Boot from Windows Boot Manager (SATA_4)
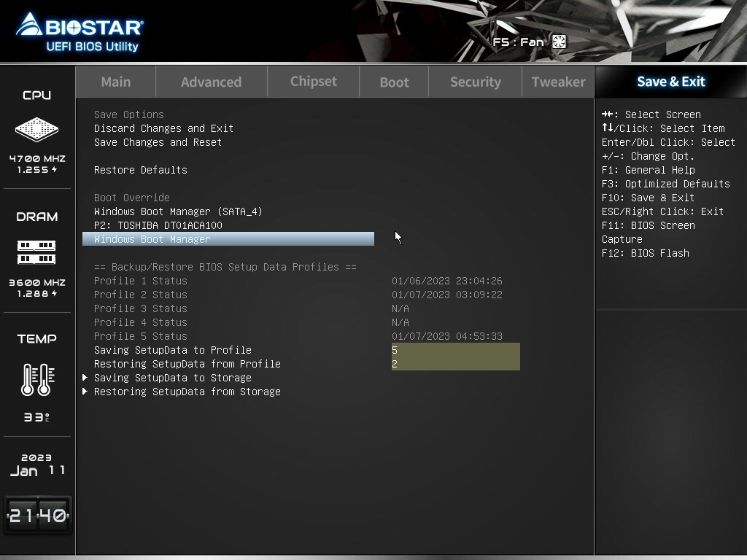 coord(178,211)
